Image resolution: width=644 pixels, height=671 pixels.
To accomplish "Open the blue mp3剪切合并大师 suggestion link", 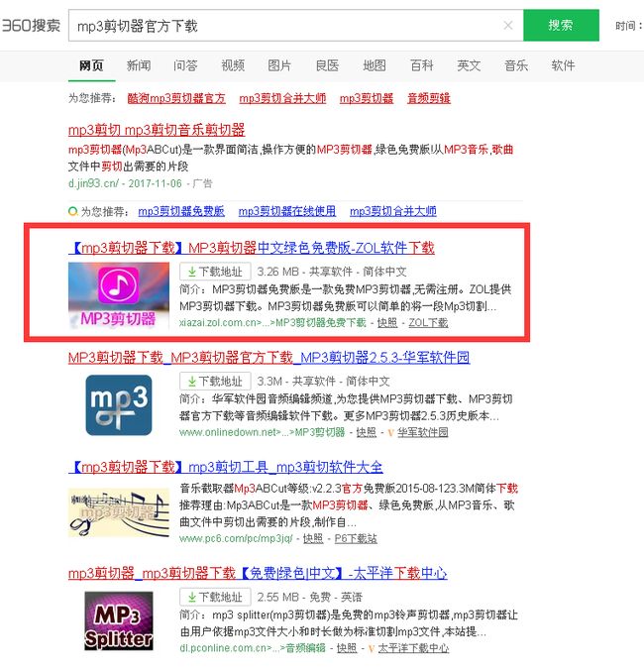I will click(393, 211).
